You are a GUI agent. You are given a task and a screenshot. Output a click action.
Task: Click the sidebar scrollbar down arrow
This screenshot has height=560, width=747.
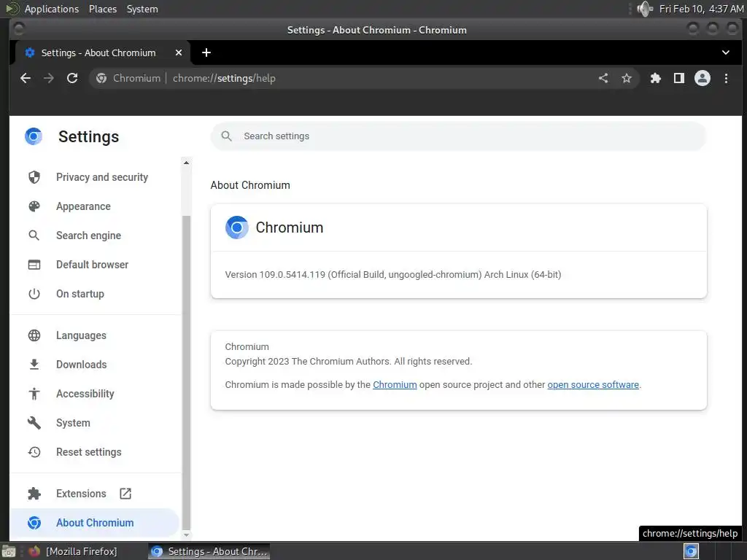pos(186,535)
